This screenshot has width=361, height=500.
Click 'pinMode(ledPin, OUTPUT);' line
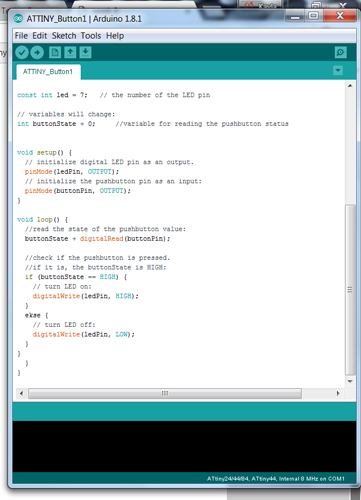(72, 172)
